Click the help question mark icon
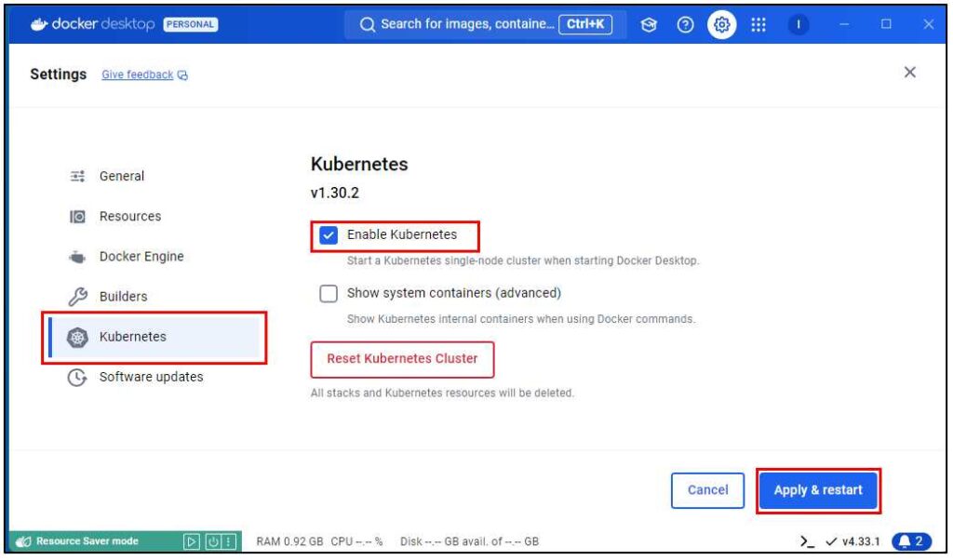953x560 pixels. 685,25
